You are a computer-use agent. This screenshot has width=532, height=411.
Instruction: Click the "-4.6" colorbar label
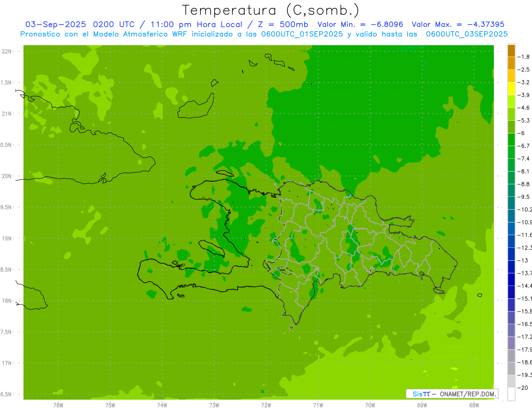(524, 108)
